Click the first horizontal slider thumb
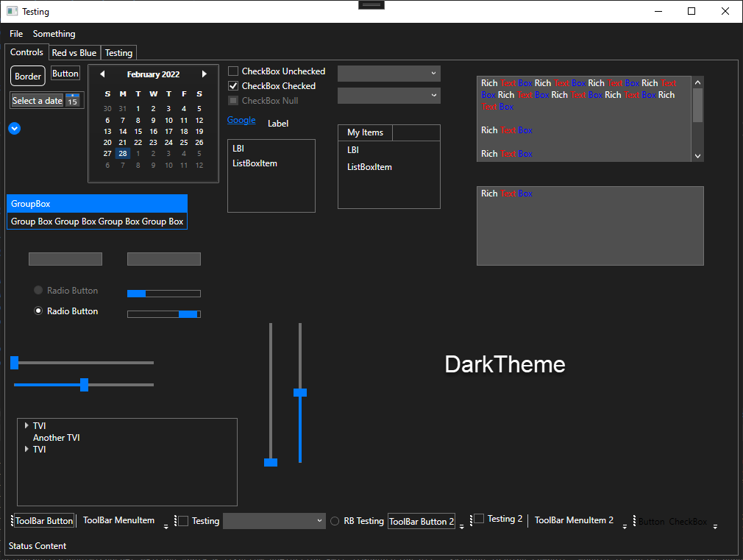The image size is (743, 560). [14, 362]
